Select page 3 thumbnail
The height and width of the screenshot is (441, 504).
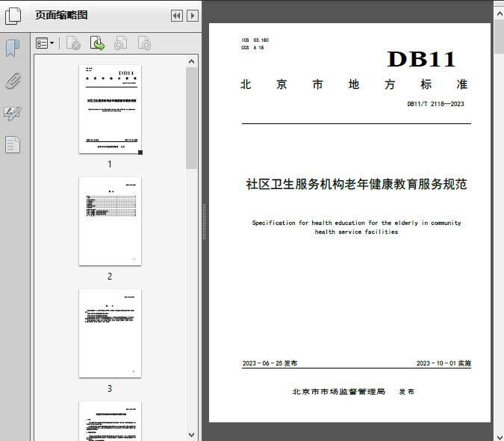(110, 333)
